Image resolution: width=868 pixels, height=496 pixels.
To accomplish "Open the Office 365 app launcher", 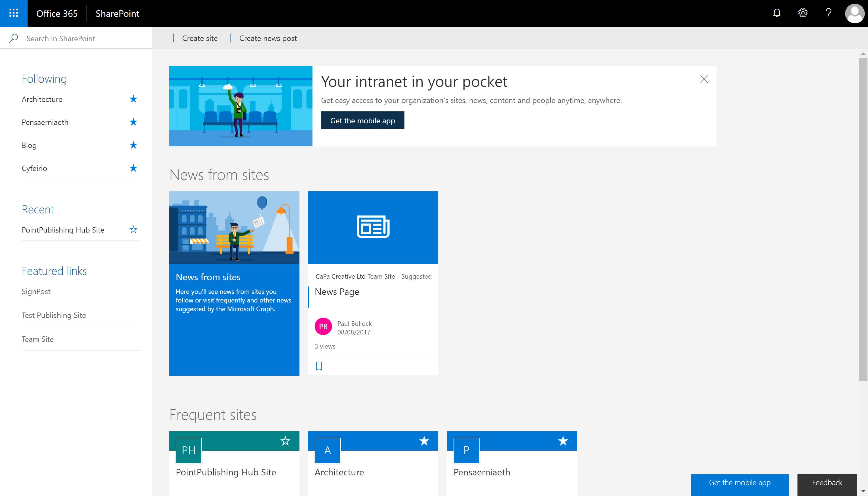I will 13,13.
